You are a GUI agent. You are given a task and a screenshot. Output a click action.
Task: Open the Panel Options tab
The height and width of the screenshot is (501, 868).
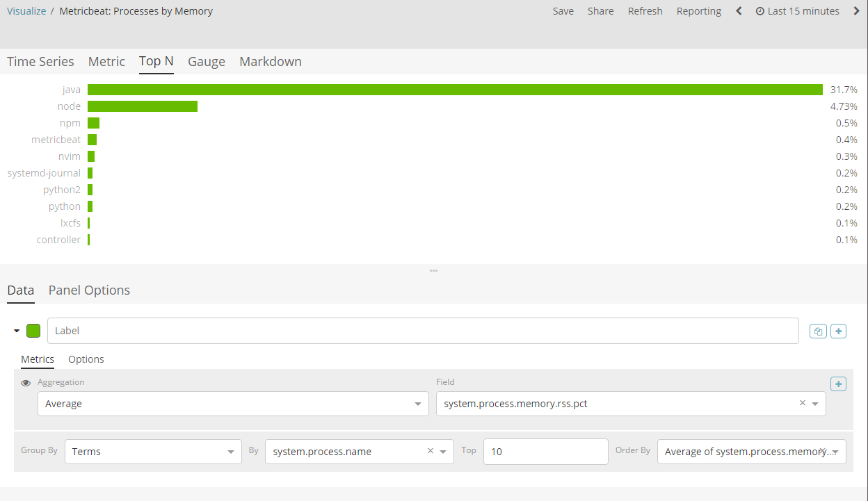(89, 290)
